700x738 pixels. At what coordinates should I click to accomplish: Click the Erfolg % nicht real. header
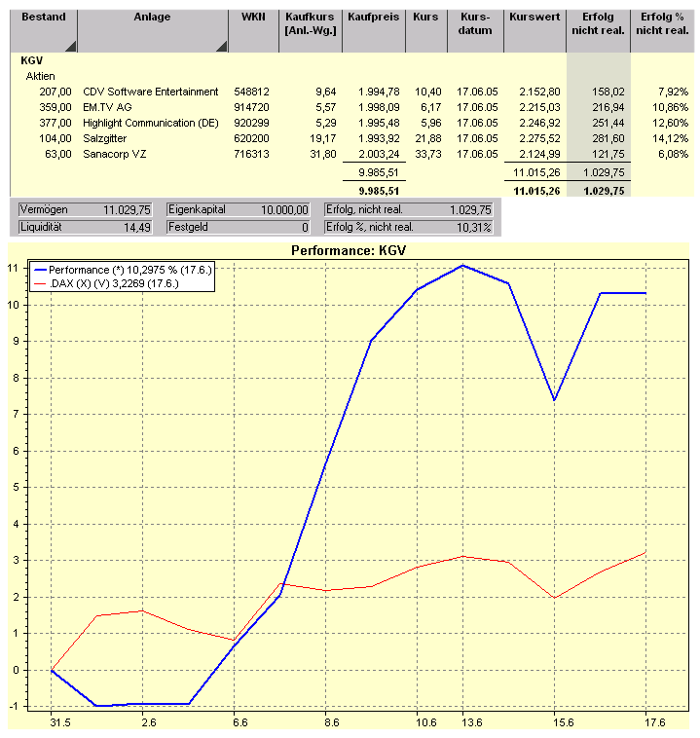click(662, 31)
